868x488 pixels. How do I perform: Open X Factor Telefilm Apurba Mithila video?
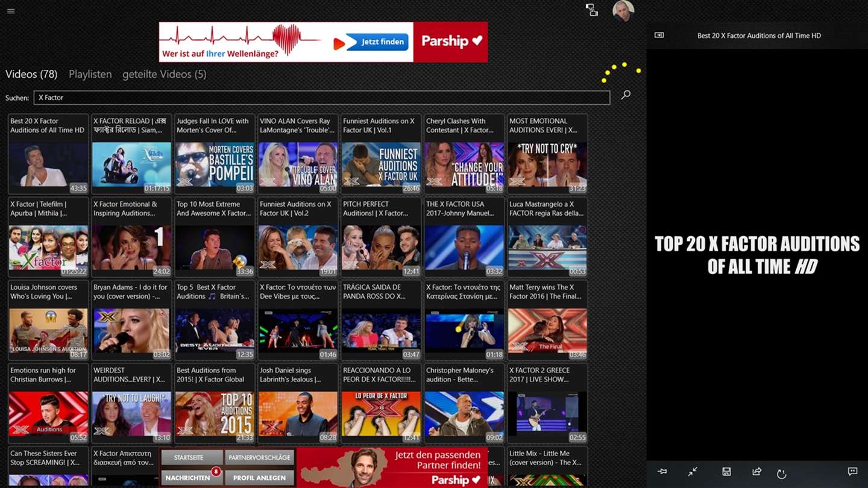[x=48, y=237]
